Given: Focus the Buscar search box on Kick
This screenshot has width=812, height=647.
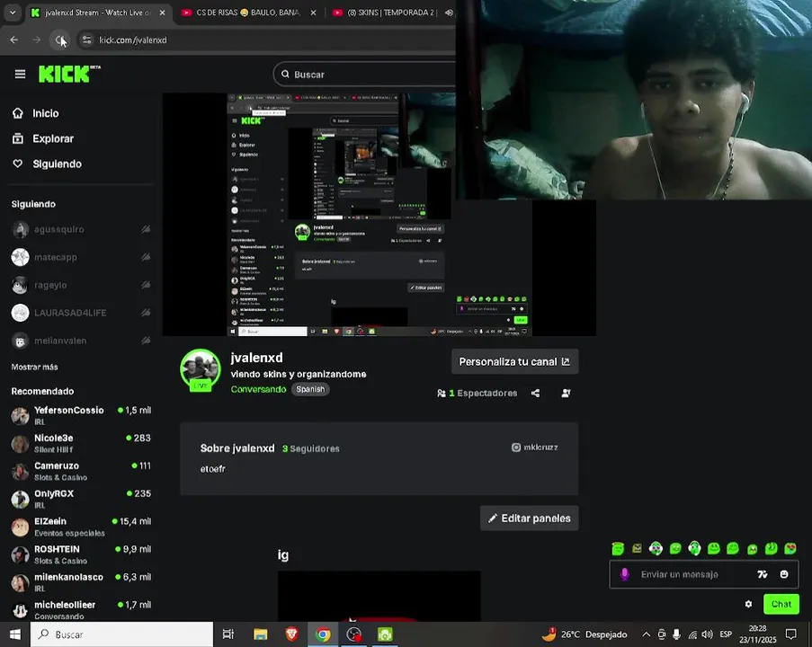Looking at the screenshot, I should tap(364, 75).
